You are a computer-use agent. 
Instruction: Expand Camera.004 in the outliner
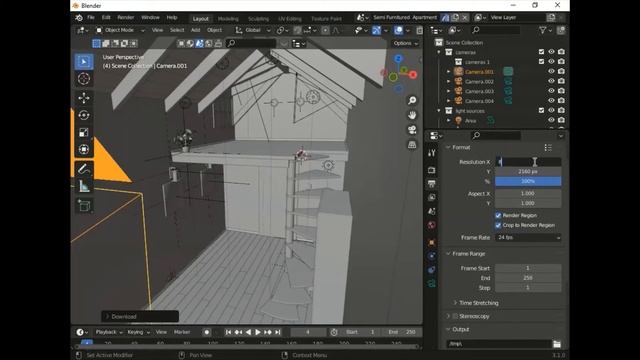449,101
